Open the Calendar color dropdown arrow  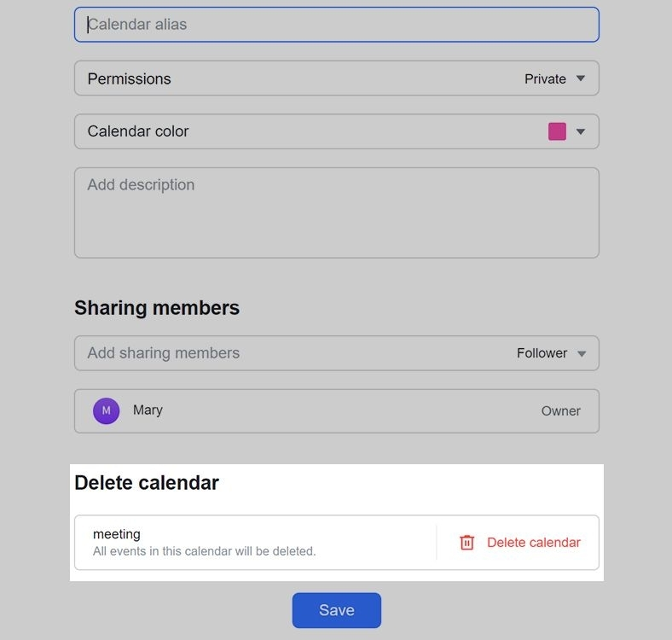pyautogui.click(x=581, y=131)
